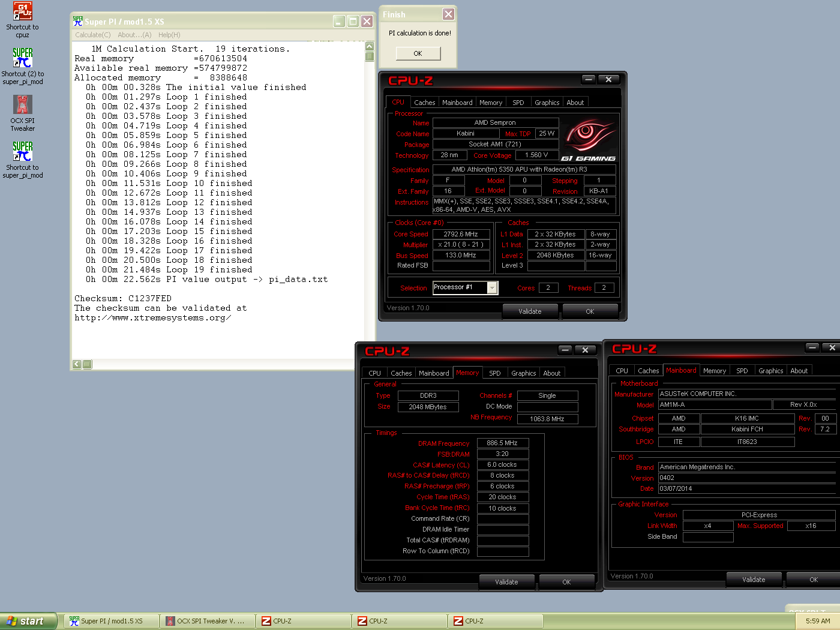Select Super PI / mod1.5 XS taskbar item
Screen dimensions: 840x630
111,621
